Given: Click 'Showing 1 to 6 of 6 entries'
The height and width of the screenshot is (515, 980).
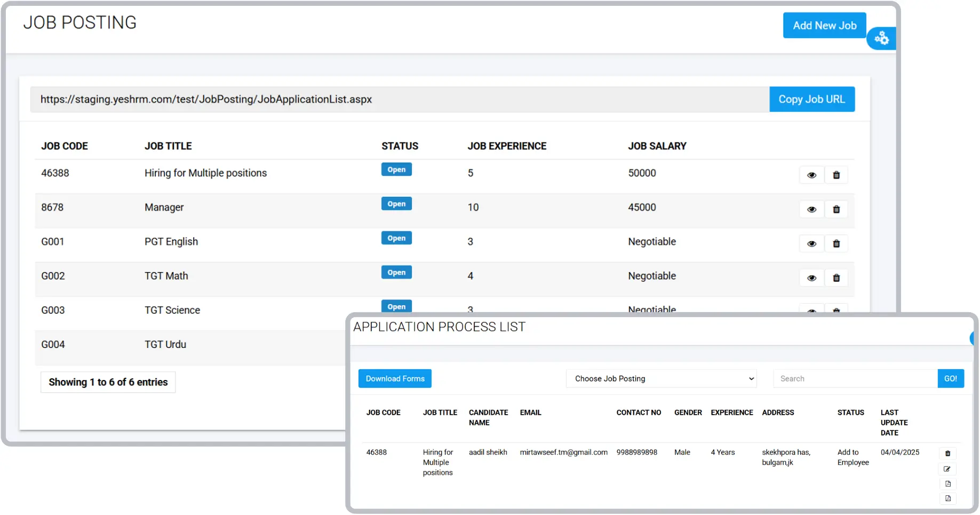Looking at the screenshot, I should point(108,382).
